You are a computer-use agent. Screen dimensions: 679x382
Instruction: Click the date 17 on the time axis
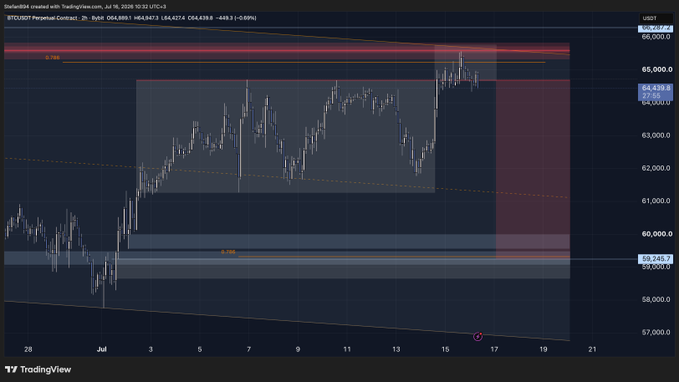tap(494, 349)
